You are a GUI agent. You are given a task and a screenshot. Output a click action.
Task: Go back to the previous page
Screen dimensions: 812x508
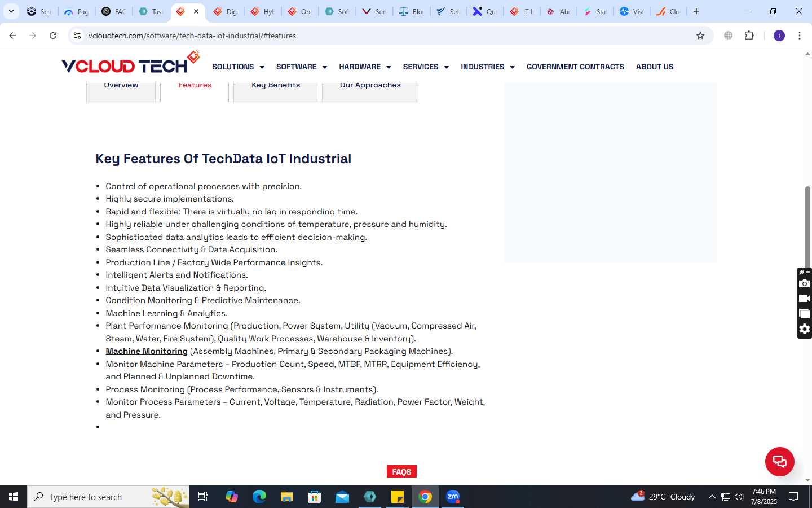(x=12, y=36)
